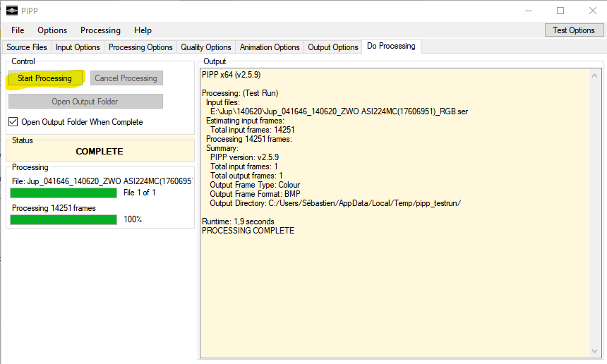Viewport: 607px width, 364px height.
Task: Select the Do Processing tab
Action: (391, 46)
